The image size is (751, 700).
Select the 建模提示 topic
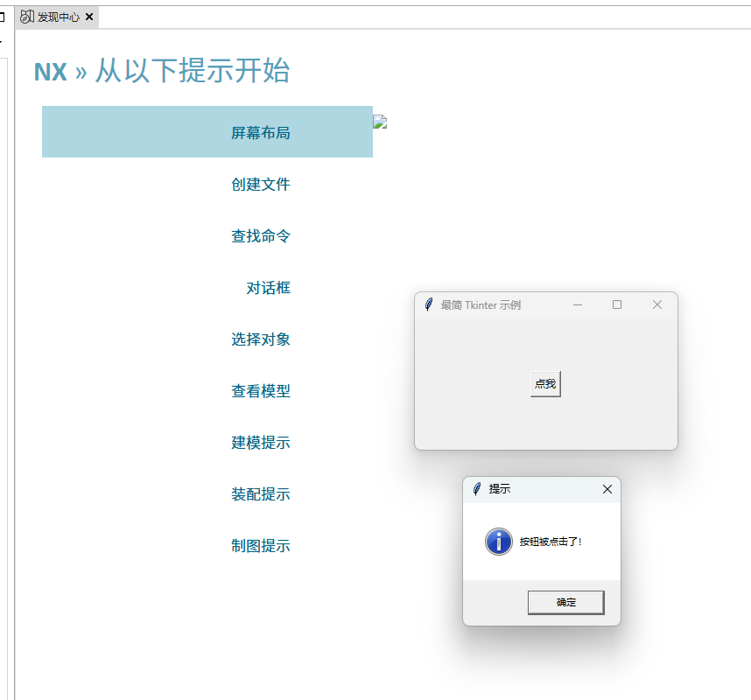260,442
